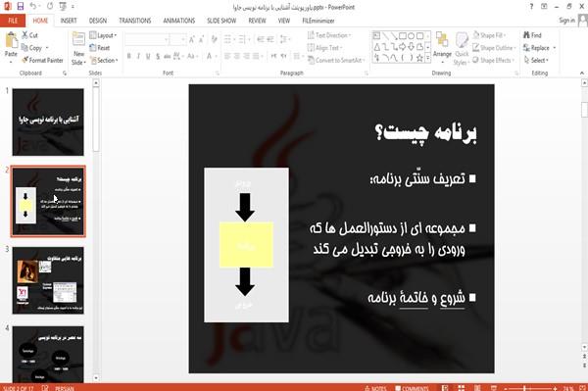Screen dimensions: 588x391
Task: Switch to the ANIMATIONS tab
Action: click(179, 21)
